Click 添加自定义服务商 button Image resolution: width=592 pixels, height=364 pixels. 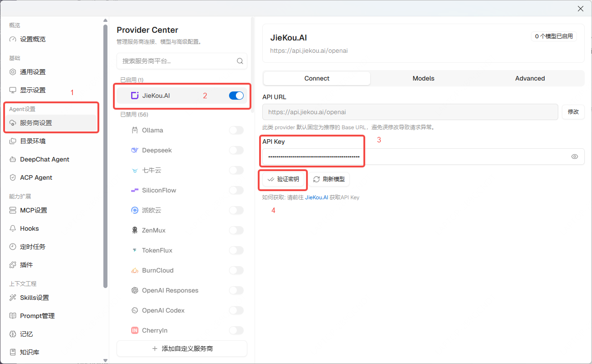click(x=182, y=349)
